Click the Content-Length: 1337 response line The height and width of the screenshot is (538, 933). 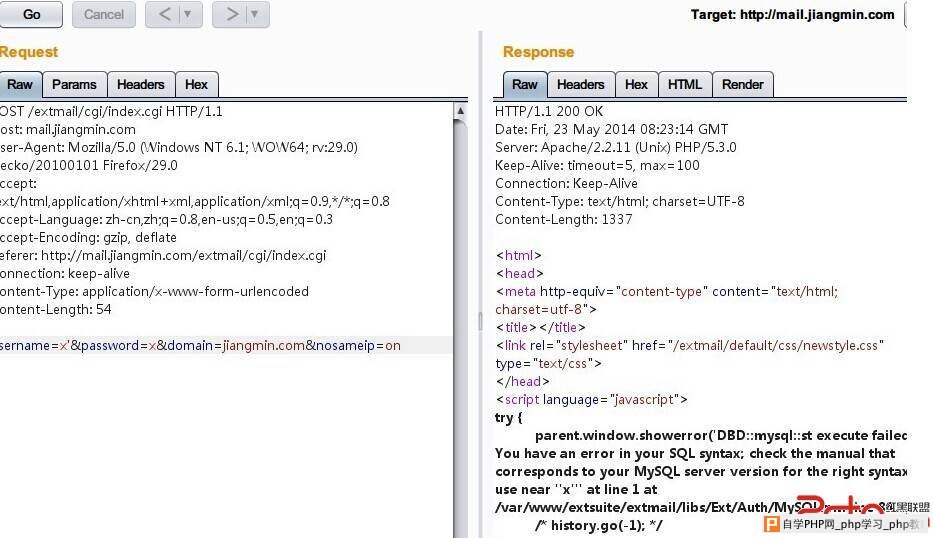[x=563, y=219]
